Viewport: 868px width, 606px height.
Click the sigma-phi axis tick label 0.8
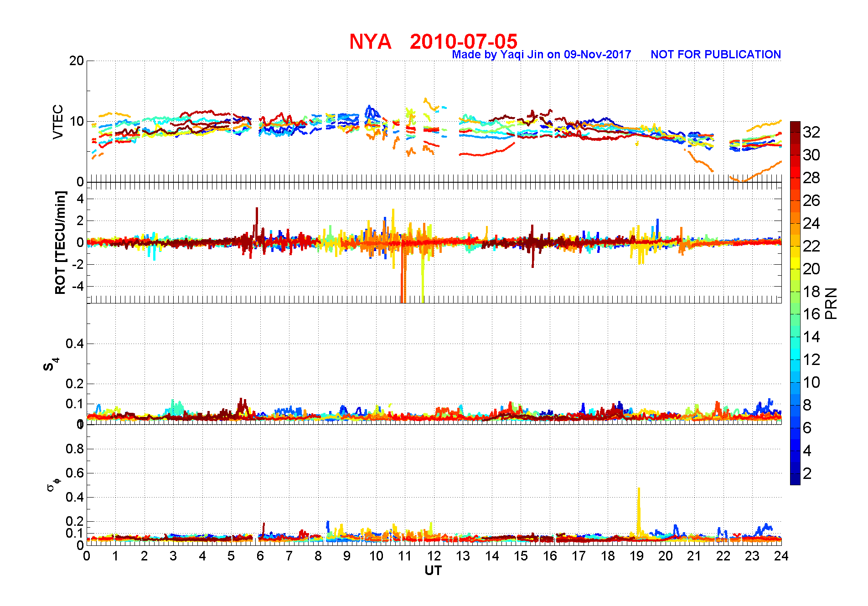coord(75,449)
